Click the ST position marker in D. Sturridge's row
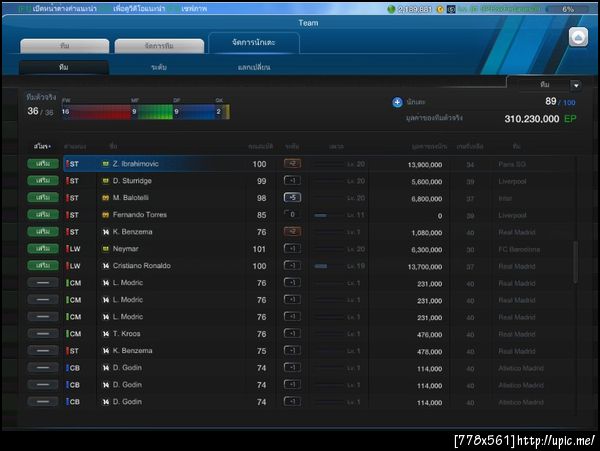 73,181
